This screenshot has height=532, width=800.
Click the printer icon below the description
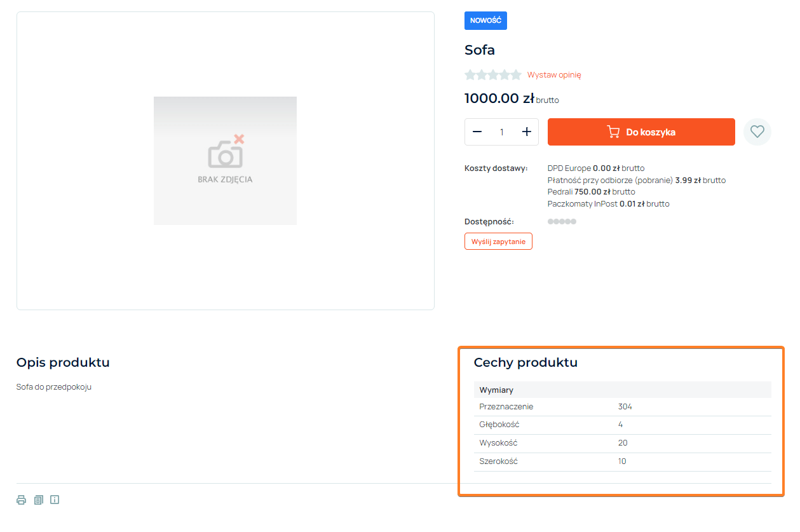pyautogui.click(x=21, y=500)
